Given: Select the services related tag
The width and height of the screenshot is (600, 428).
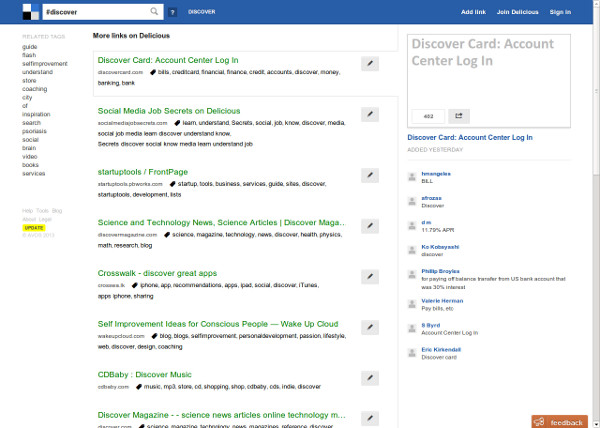Looking at the screenshot, I should (x=34, y=173).
